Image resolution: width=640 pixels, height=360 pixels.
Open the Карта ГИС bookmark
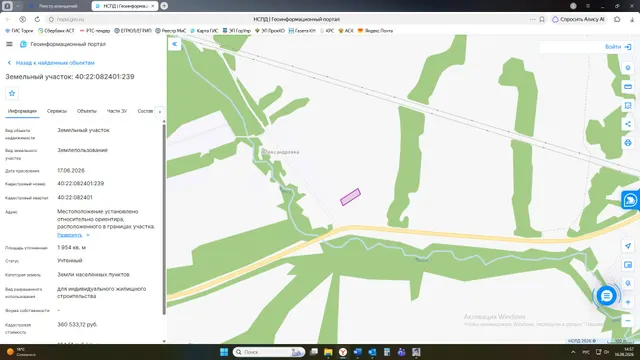coord(204,31)
